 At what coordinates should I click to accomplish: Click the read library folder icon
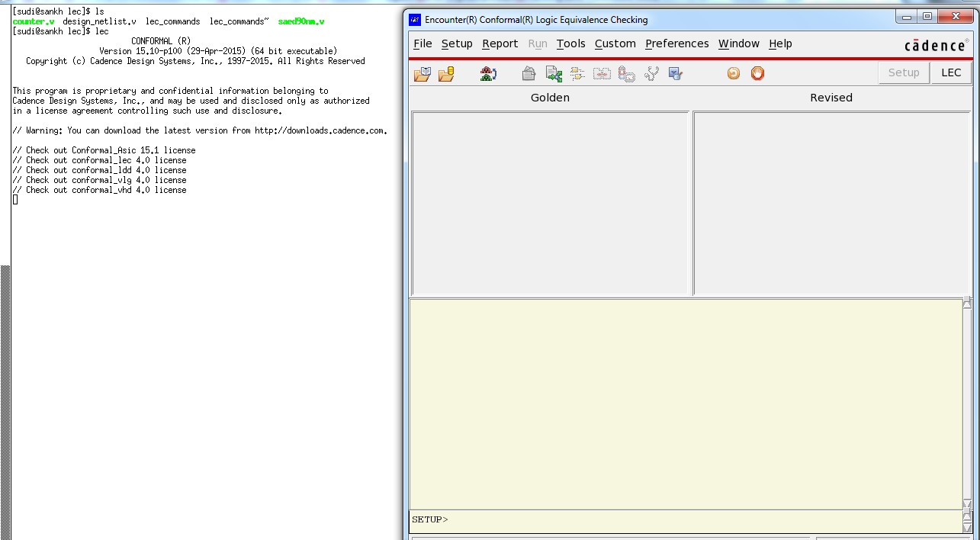coord(423,74)
